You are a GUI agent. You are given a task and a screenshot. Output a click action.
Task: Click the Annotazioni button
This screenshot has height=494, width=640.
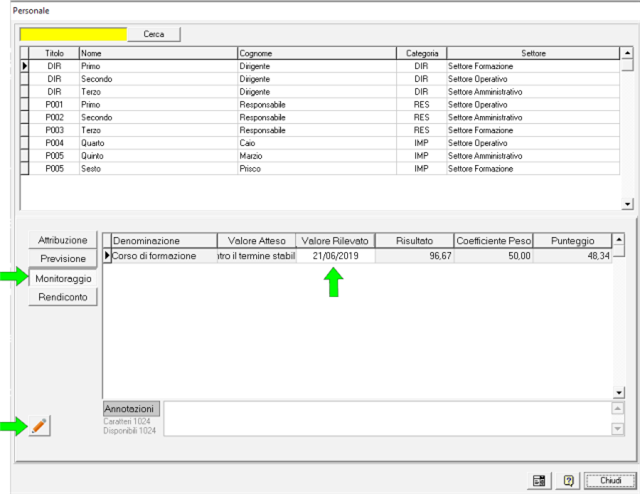tap(131, 409)
